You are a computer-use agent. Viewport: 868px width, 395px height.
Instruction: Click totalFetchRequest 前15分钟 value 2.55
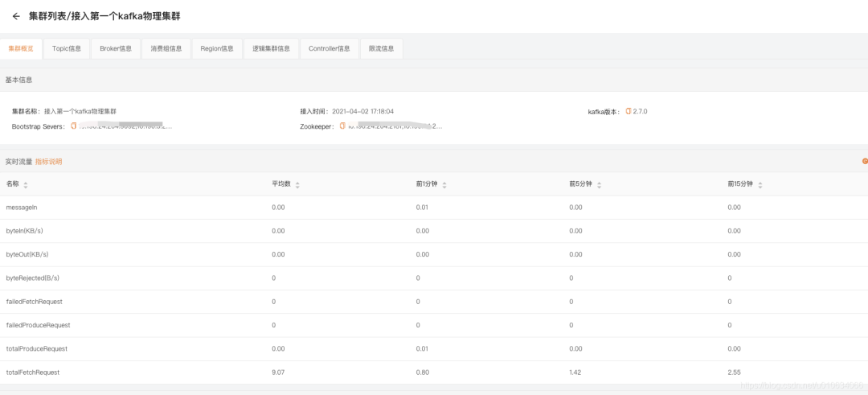click(734, 372)
